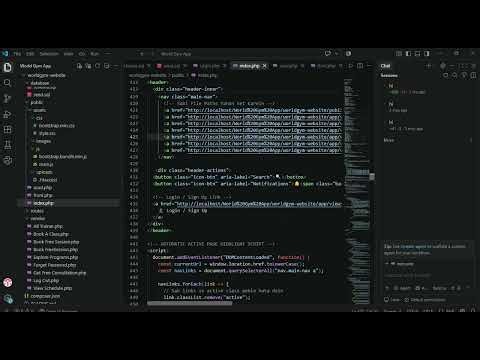
Task: Expand the images folder
Action: 43,141
